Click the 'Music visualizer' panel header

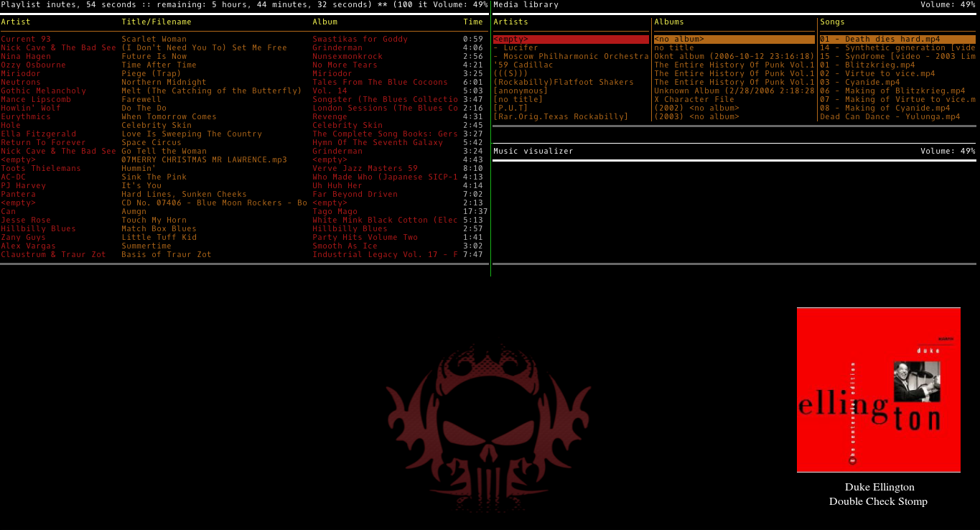tap(533, 152)
